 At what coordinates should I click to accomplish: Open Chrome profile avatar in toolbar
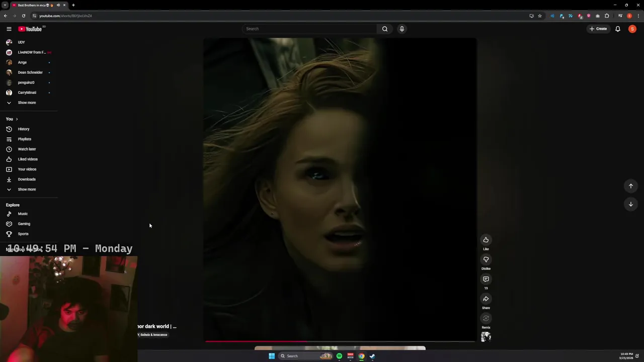629,16
